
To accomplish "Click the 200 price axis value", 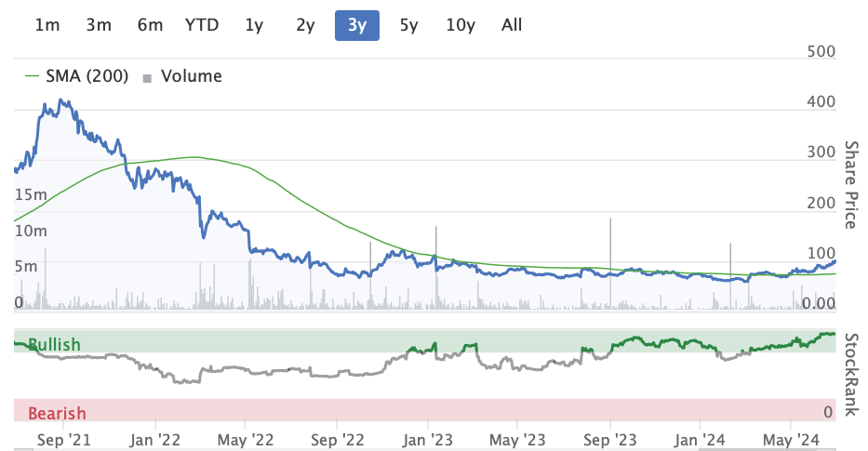I will [x=821, y=203].
